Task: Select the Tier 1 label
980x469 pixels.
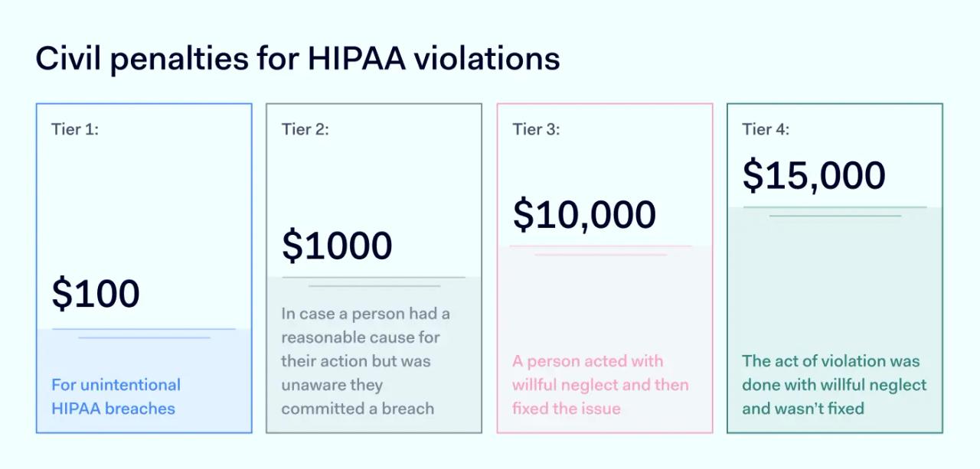Action: pos(75,129)
